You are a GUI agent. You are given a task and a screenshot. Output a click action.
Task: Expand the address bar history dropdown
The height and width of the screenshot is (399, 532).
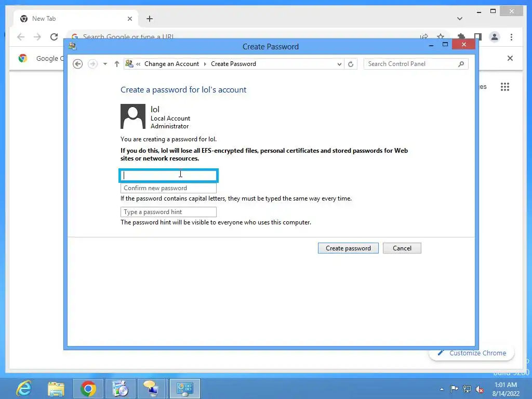tap(339, 64)
